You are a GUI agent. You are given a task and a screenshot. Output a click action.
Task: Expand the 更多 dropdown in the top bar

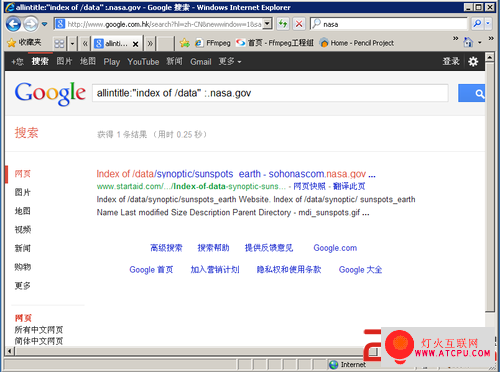coord(230,61)
